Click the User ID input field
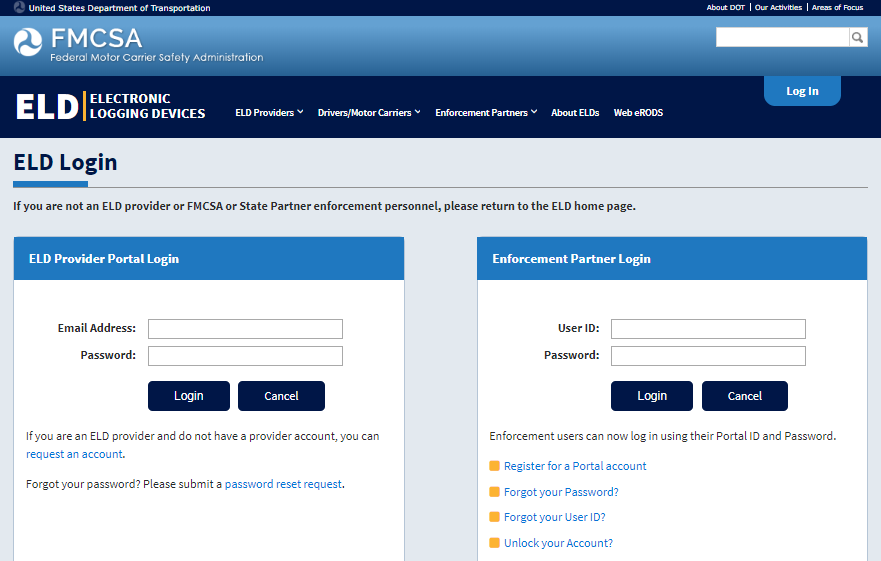Screen dimensions: 881x561 708,329
